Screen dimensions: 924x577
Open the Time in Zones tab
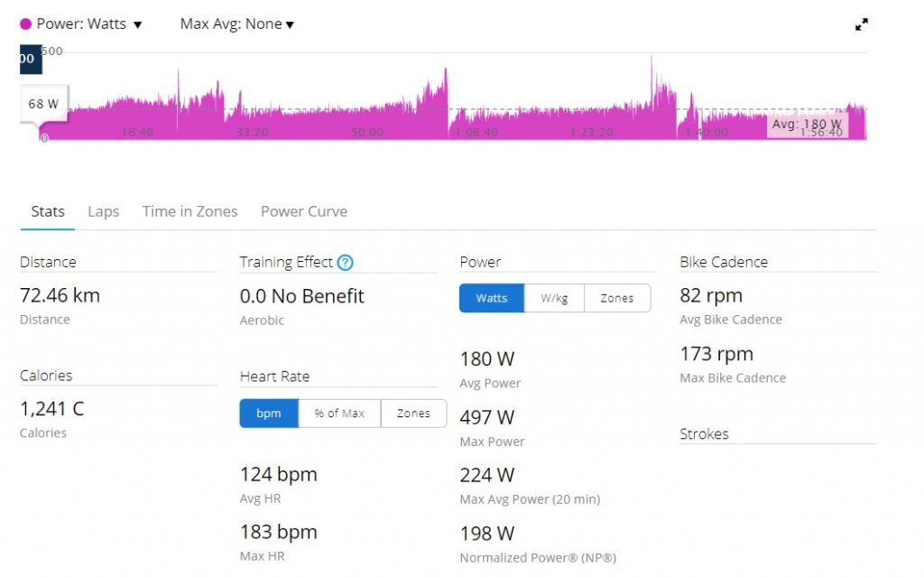189,211
